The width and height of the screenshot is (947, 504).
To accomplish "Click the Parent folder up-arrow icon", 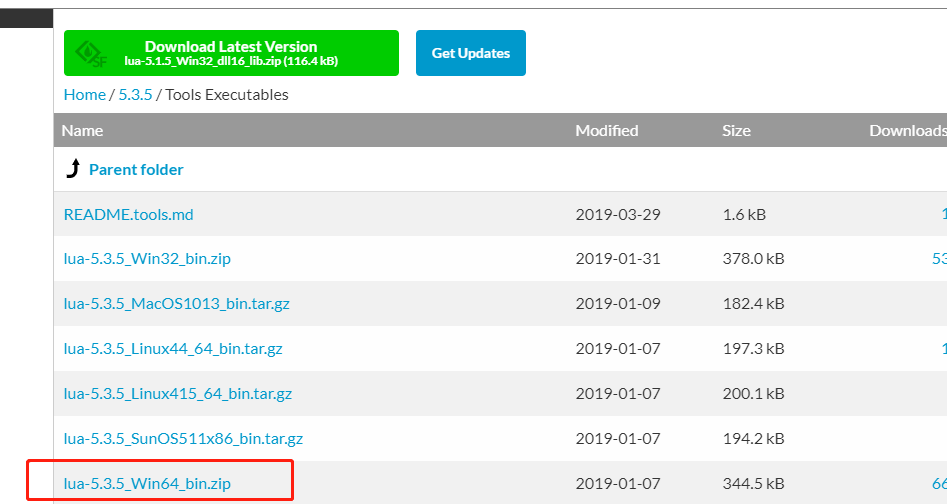I will pos(73,170).
